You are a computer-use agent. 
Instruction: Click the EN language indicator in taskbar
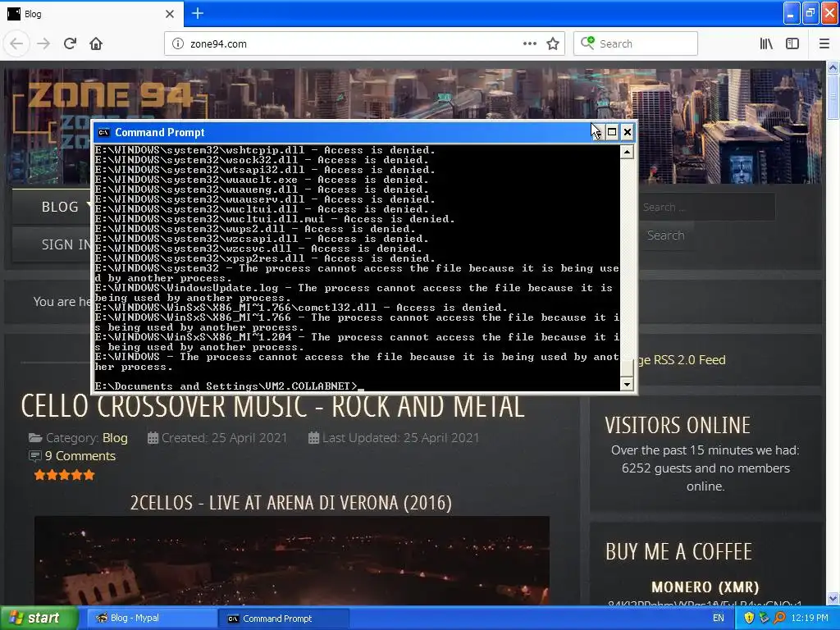pyautogui.click(x=719, y=619)
